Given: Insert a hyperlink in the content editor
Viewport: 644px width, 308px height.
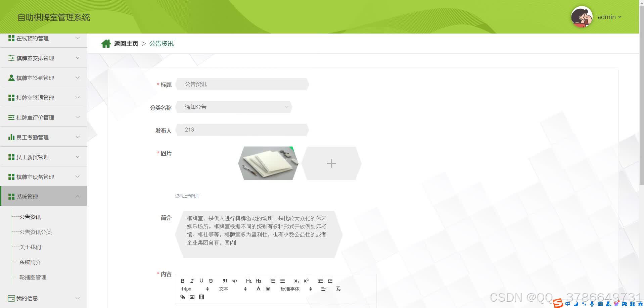Looking at the screenshot, I should [183, 297].
